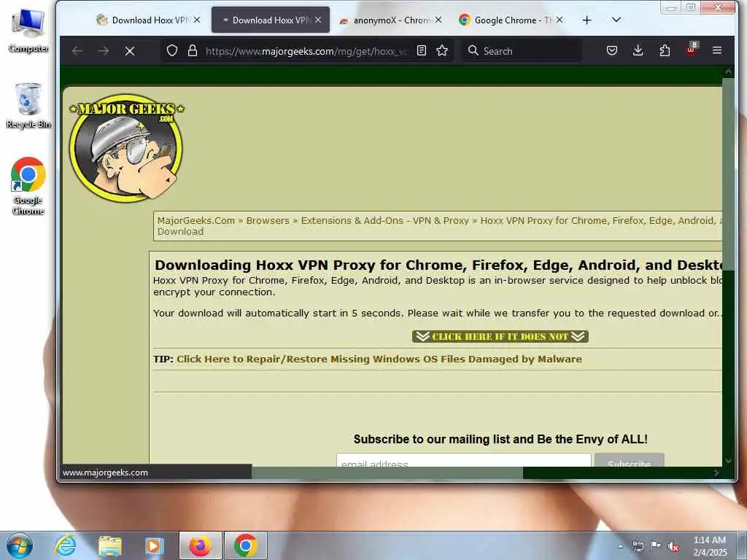Click the Subscribe button
This screenshot has height=560, width=747.
[629, 461]
